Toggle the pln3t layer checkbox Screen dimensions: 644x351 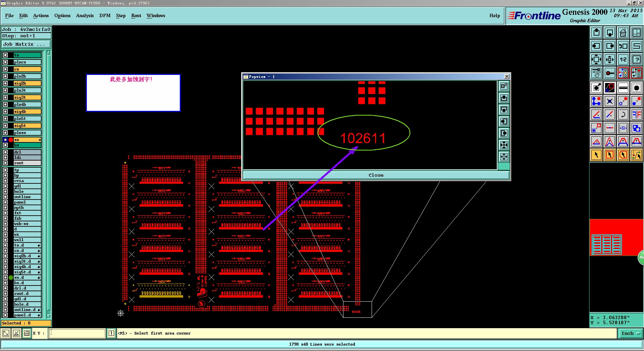[x=5, y=90]
